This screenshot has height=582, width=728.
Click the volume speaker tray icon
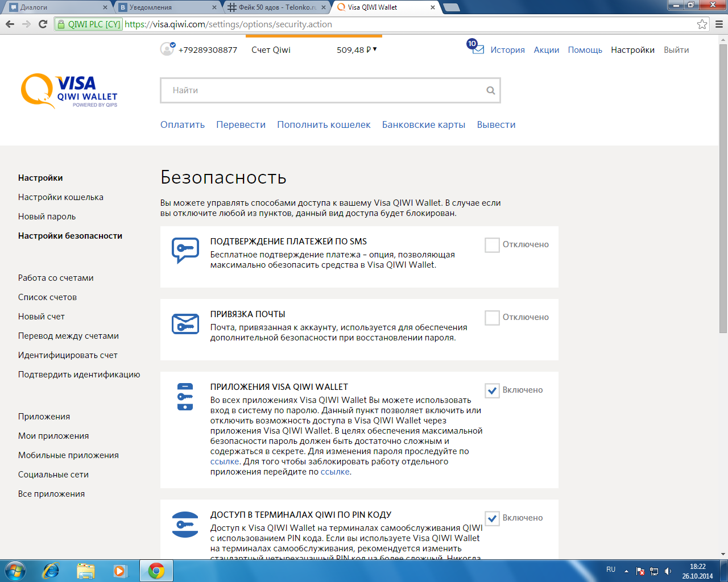click(668, 571)
